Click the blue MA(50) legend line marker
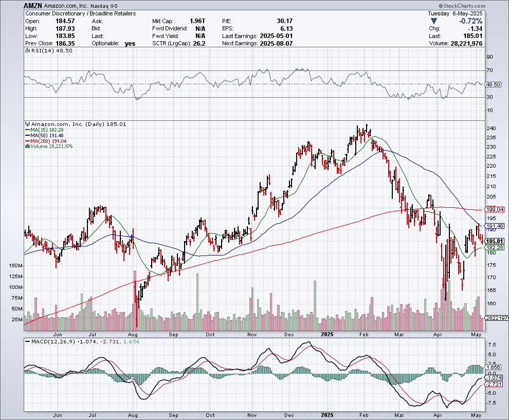The image size is (509, 420). pos(28,135)
